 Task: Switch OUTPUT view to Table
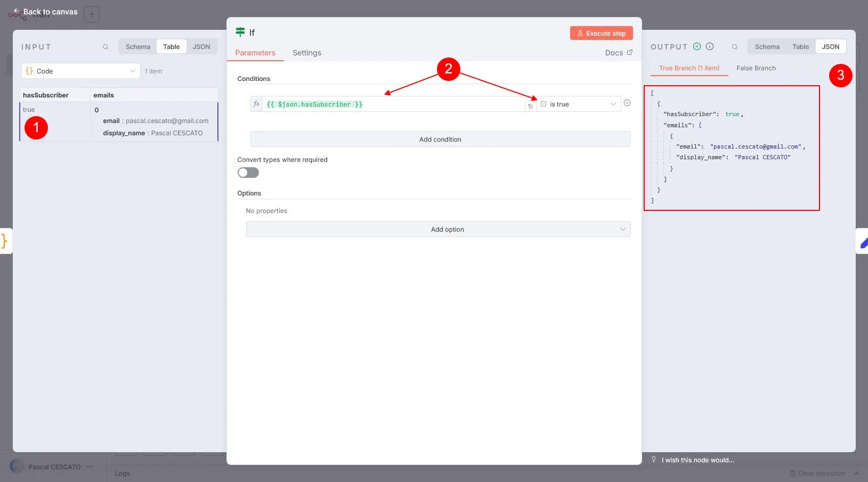[x=800, y=47]
